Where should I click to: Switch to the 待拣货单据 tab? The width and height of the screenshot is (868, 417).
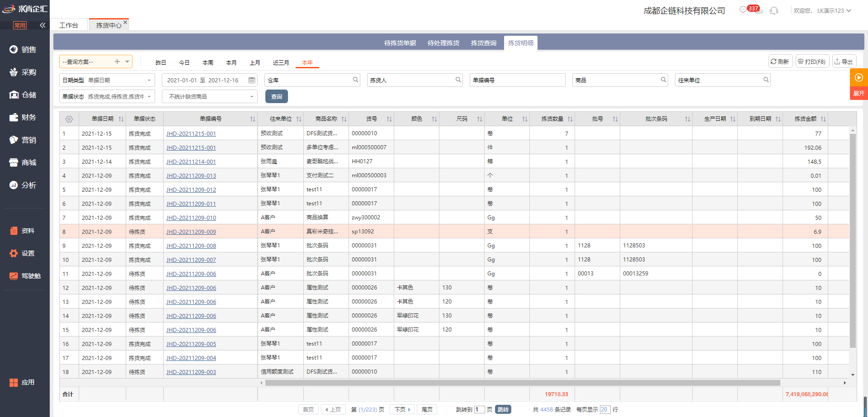(400, 43)
